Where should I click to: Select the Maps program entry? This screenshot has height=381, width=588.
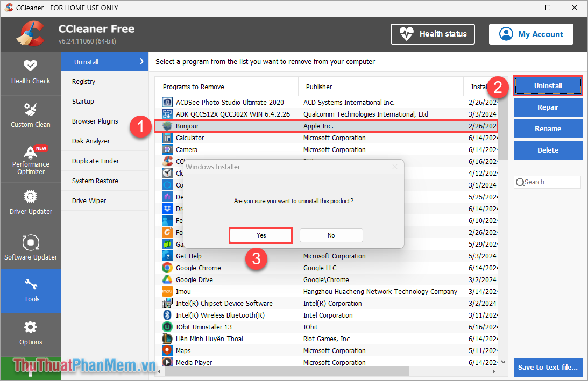[183, 351]
